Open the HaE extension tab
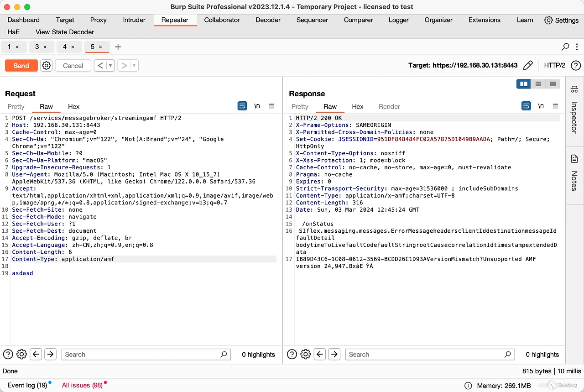Screen dimensions: 584x392 (x=13, y=32)
